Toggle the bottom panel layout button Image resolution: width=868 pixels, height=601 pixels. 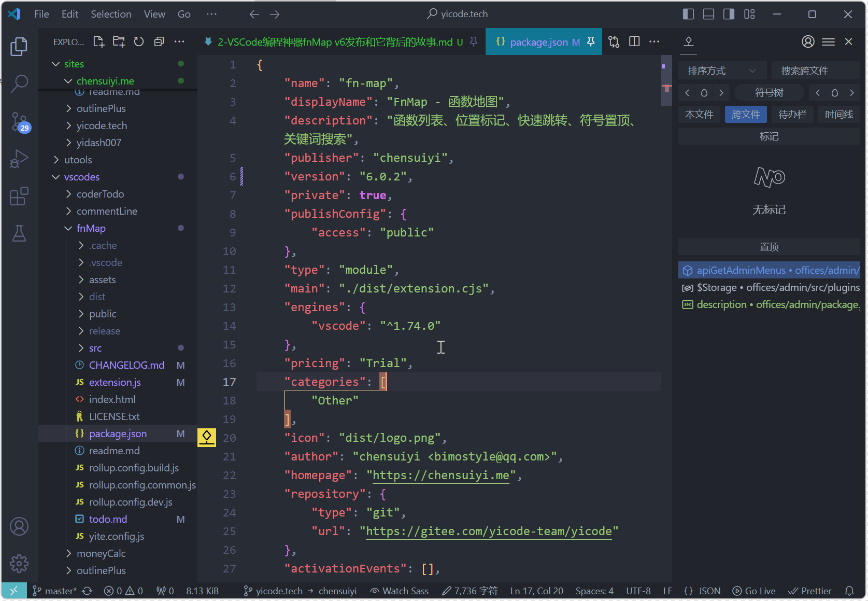tap(708, 14)
